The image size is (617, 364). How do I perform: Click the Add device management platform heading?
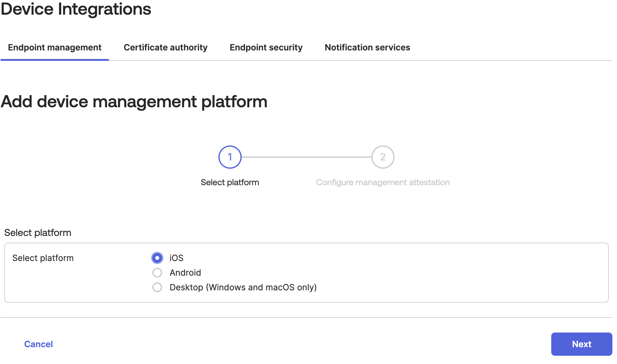pyautogui.click(x=134, y=101)
